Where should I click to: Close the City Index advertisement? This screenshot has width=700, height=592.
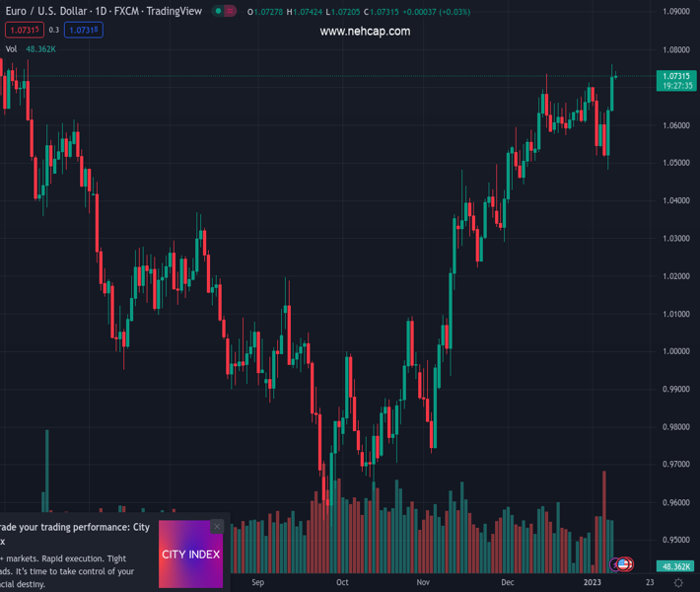(x=217, y=526)
